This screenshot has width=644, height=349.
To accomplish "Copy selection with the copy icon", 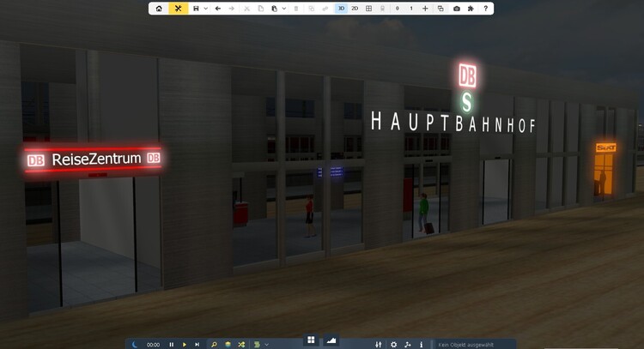I will point(261,9).
